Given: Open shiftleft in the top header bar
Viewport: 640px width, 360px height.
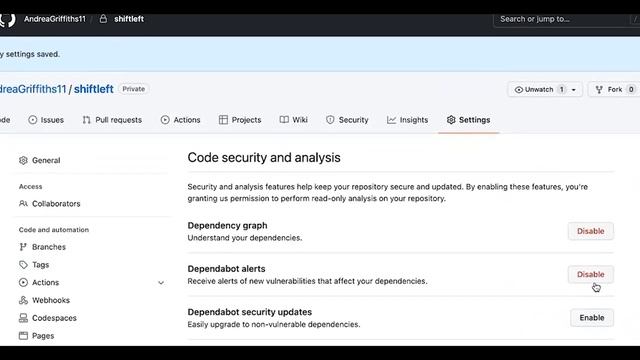Looking at the screenshot, I should 129,19.
